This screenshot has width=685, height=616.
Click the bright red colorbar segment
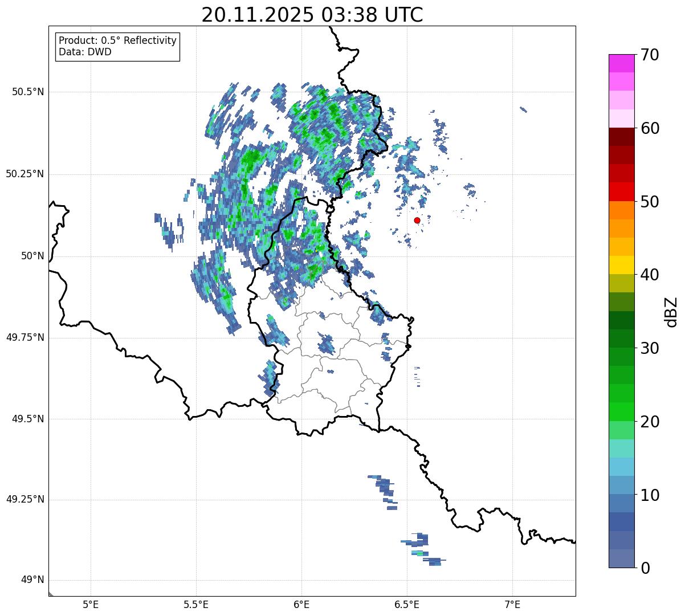622,192
